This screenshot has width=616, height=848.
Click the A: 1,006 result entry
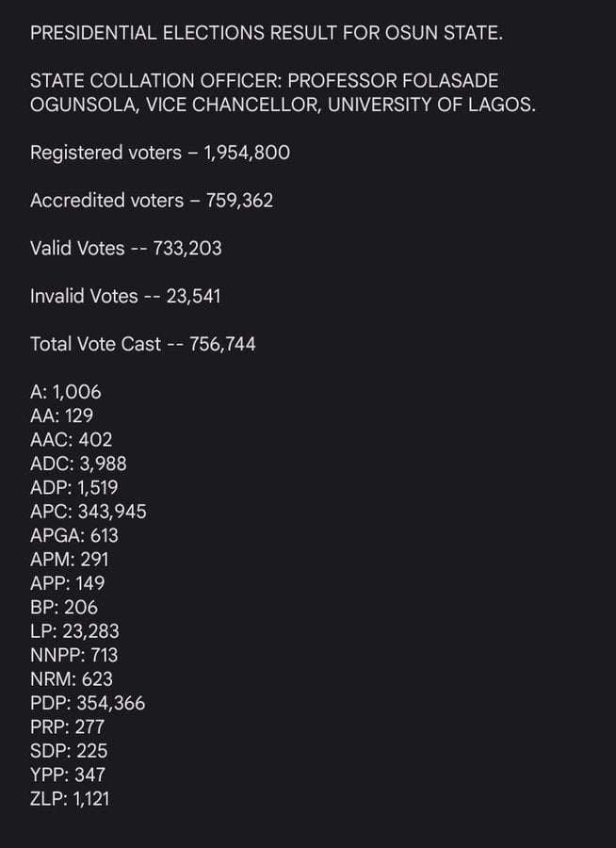[65, 392]
